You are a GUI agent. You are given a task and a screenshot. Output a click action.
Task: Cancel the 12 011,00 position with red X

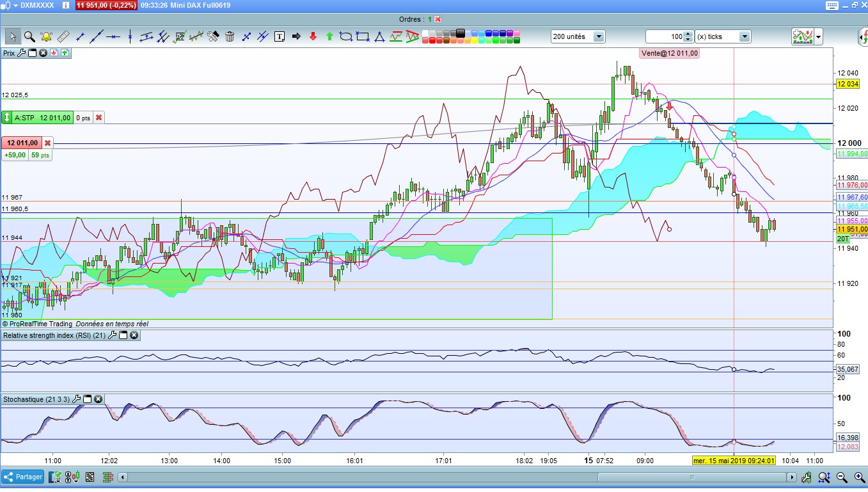(x=47, y=143)
